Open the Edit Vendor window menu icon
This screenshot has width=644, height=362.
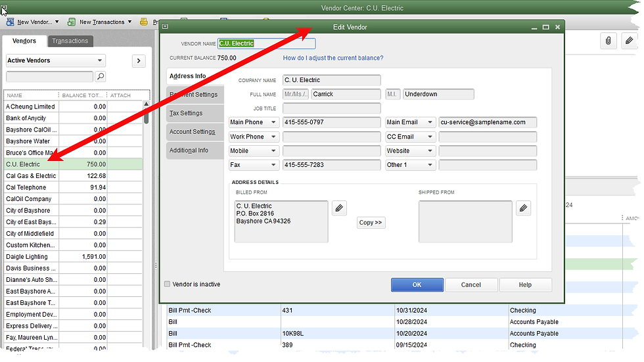tap(165, 27)
